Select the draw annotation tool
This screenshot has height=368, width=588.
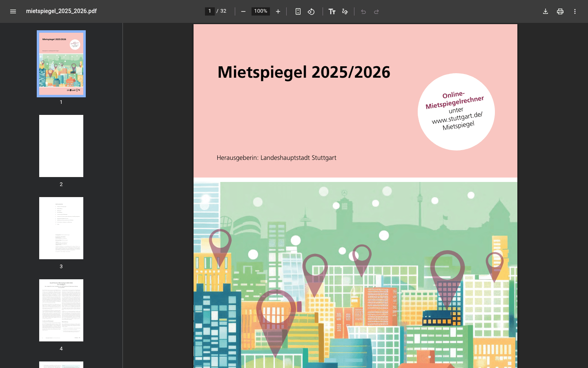tap(345, 11)
